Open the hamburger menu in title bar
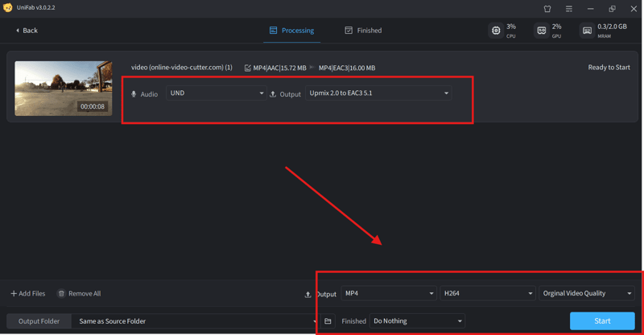 (x=569, y=9)
